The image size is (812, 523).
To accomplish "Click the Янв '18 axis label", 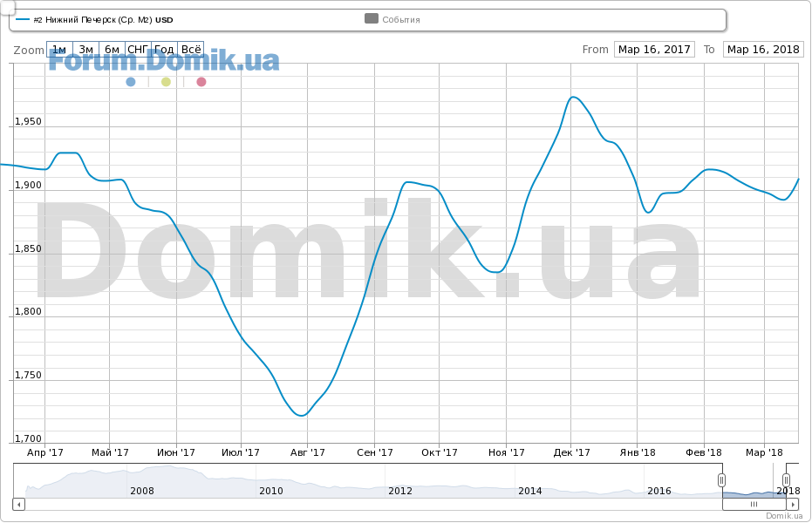I will pos(638,452).
